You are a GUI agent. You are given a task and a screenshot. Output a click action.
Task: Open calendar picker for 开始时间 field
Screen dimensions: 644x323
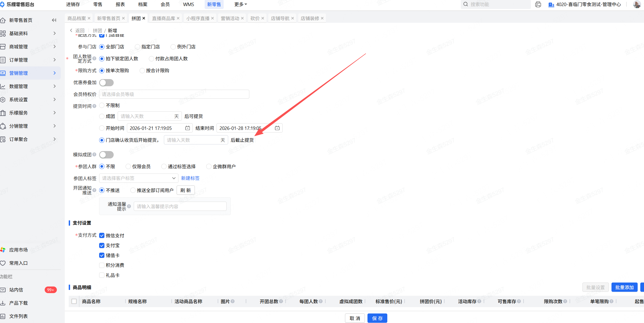[187, 128]
